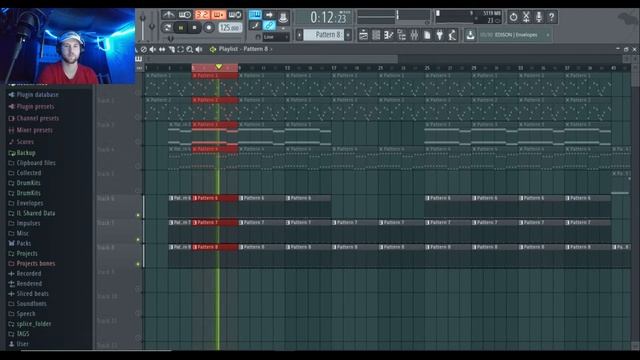Click the record button

(x=209, y=28)
